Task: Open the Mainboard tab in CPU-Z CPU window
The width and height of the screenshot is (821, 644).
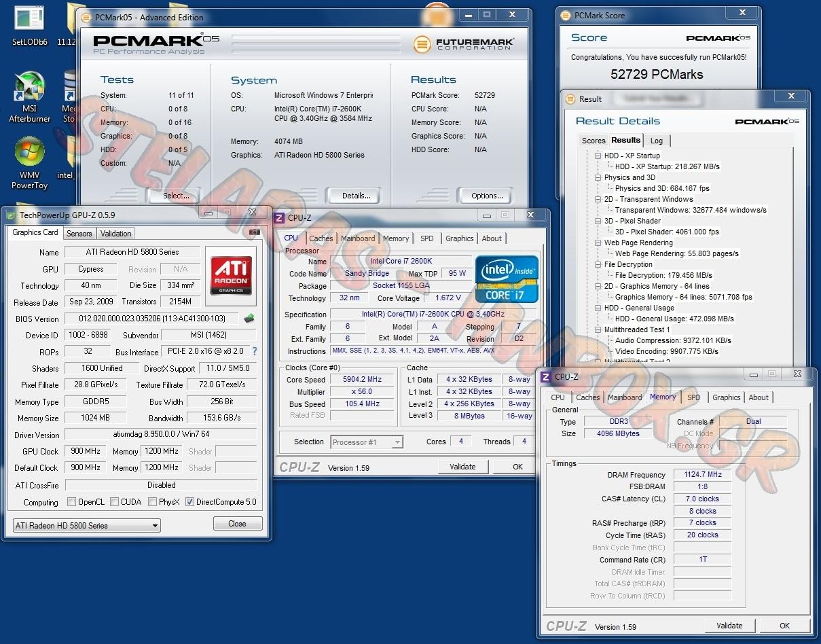Action: pyautogui.click(x=358, y=238)
